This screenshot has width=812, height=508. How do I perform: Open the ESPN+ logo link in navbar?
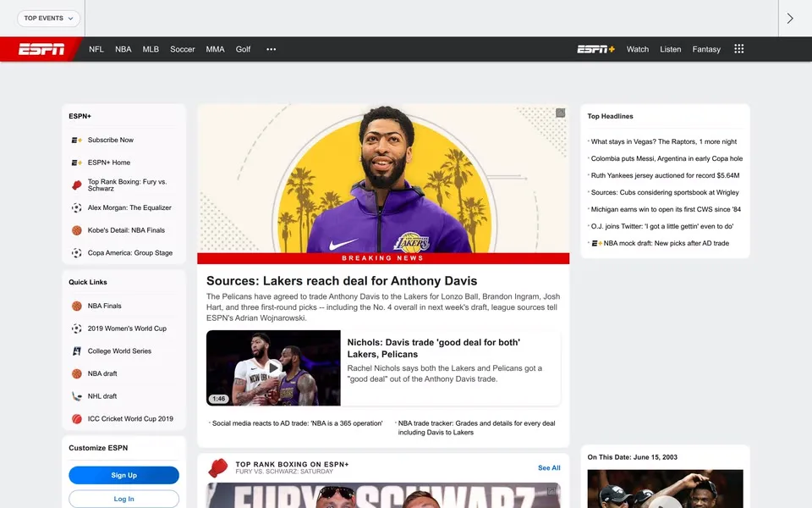click(596, 49)
